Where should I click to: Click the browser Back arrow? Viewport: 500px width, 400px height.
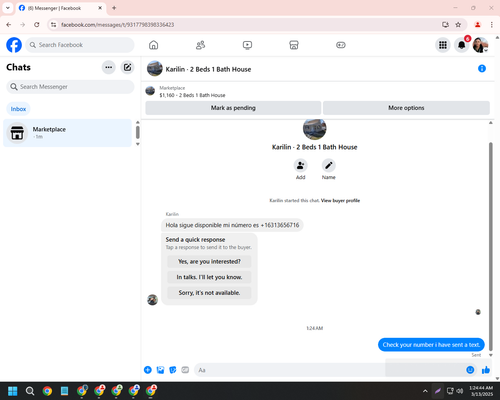9,25
